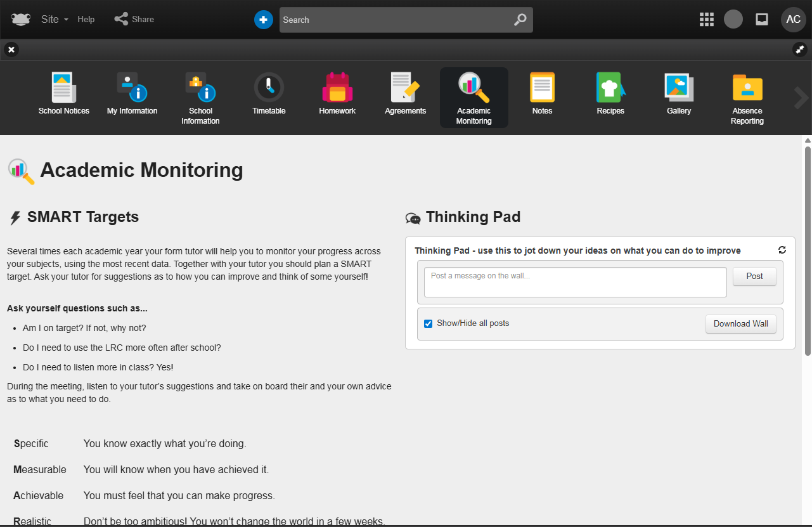Open the apps grid launcher

pyautogui.click(x=706, y=20)
